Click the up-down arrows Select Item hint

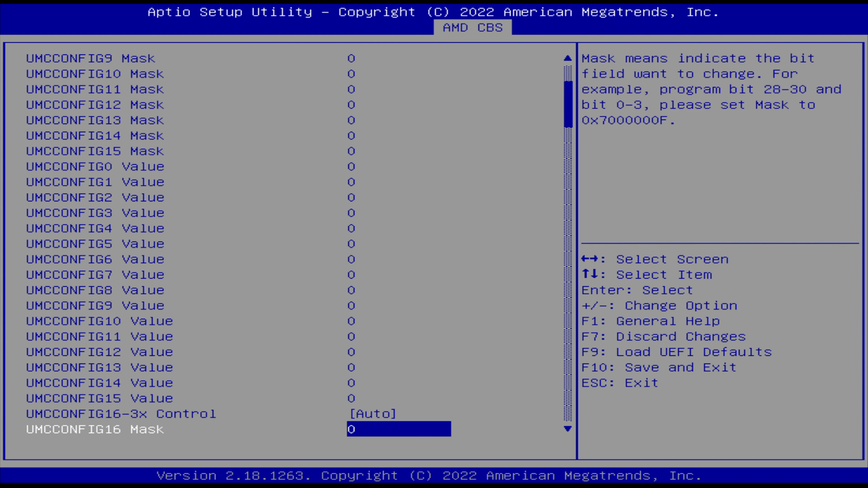(x=647, y=275)
